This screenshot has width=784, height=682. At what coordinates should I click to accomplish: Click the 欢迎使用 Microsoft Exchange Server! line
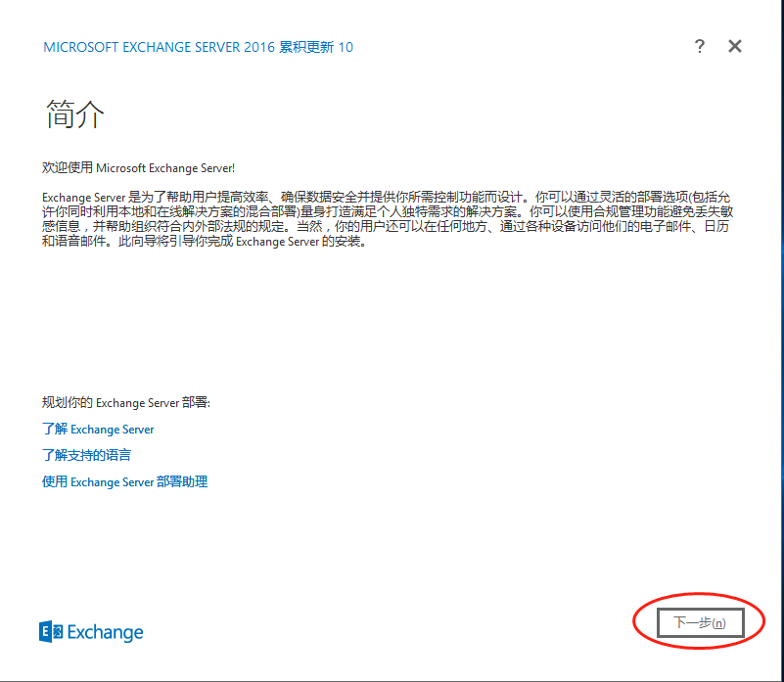tap(139, 167)
